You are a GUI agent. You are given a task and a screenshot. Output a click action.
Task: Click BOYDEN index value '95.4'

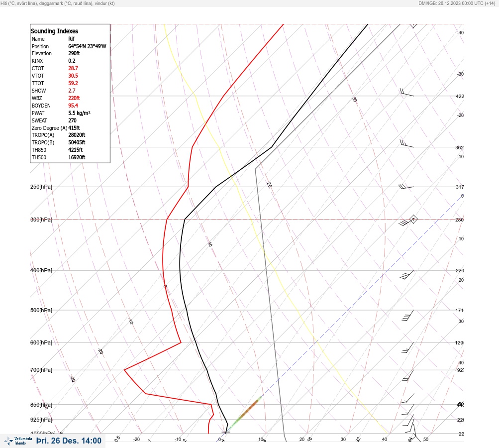[73, 106]
